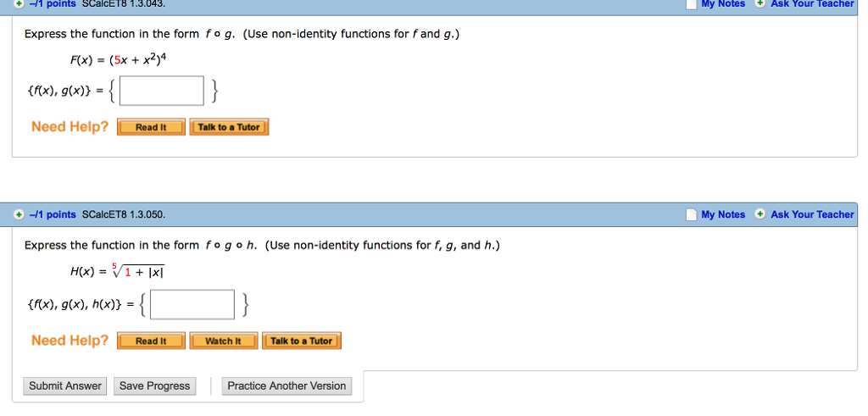The image size is (868, 416).
Task: Expand points details for question 1.3.050
Action: point(19,215)
